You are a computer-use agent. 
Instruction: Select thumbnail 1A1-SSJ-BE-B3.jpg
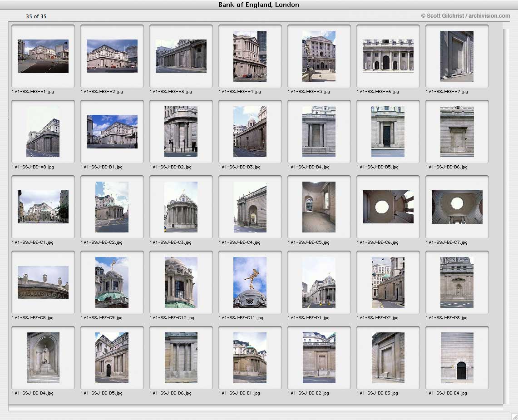250,132
